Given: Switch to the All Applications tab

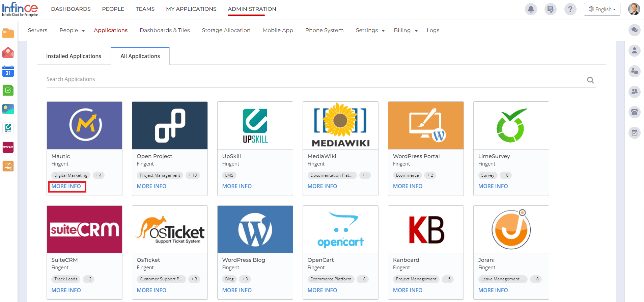Looking at the screenshot, I should 140,56.
